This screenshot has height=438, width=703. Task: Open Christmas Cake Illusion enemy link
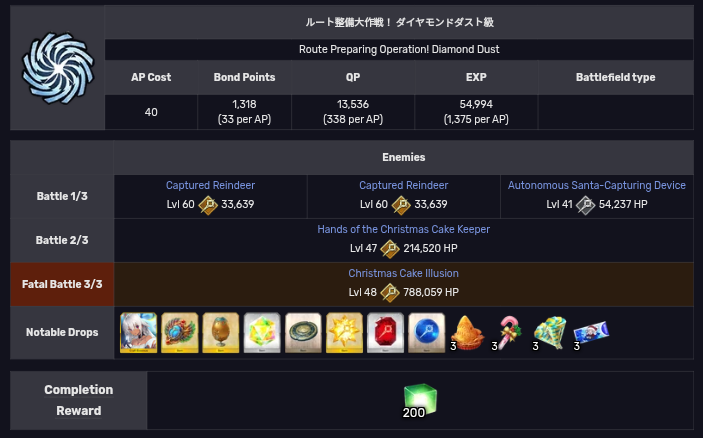tap(404, 273)
